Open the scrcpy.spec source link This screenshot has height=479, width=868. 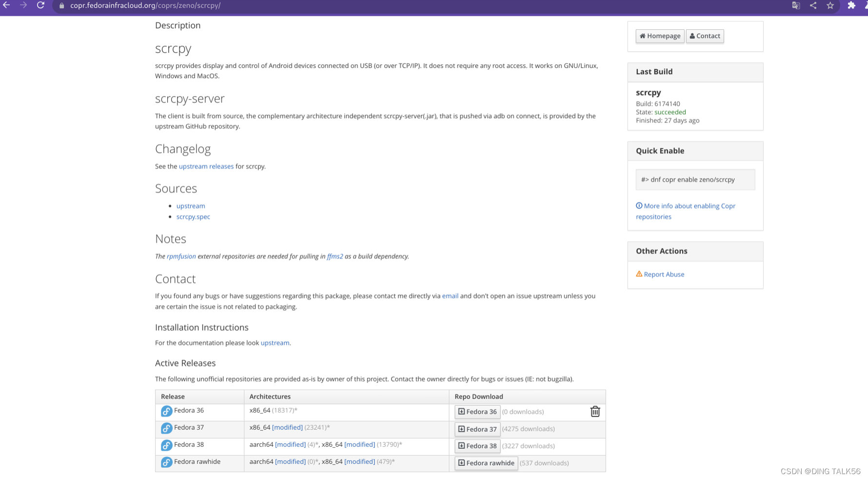[x=193, y=217]
